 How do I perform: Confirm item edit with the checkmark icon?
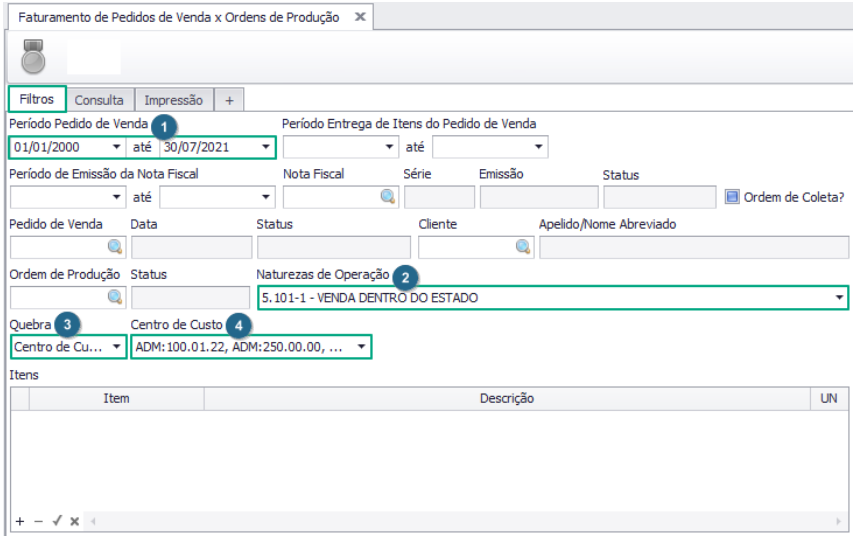[57, 522]
